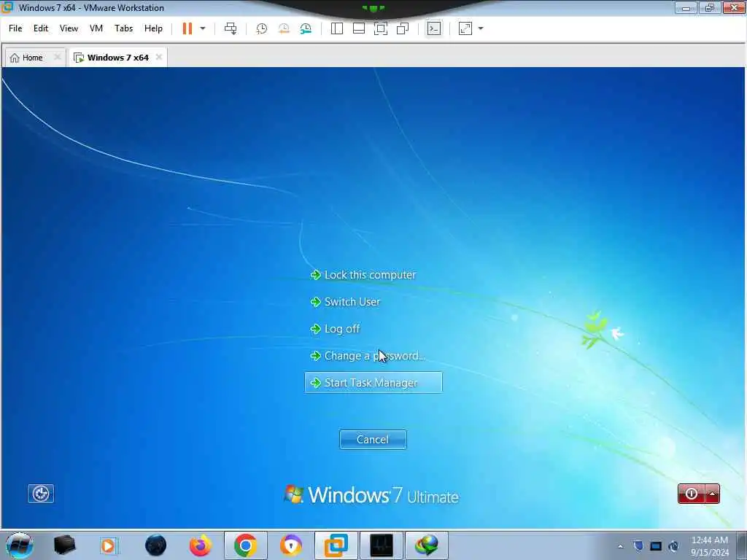Select Change a password option
Screen dimensions: 747x560
pyautogui.click(x=368, y=356)
